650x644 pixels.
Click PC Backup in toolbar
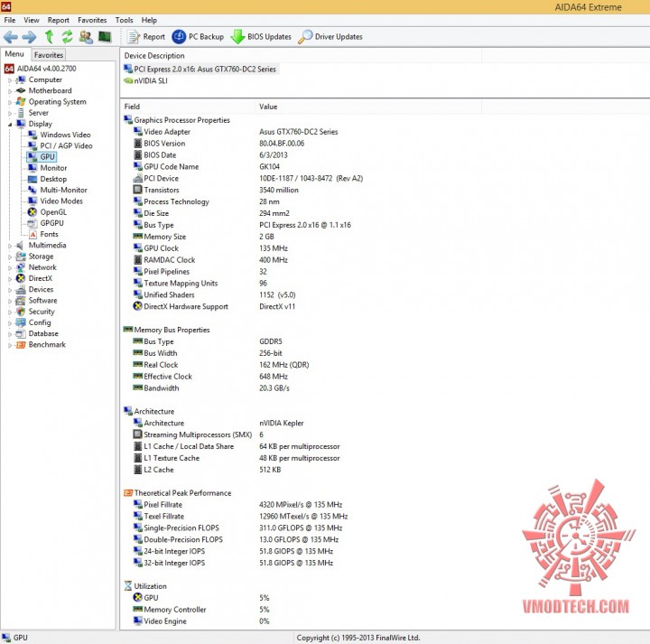coord(198,37)
